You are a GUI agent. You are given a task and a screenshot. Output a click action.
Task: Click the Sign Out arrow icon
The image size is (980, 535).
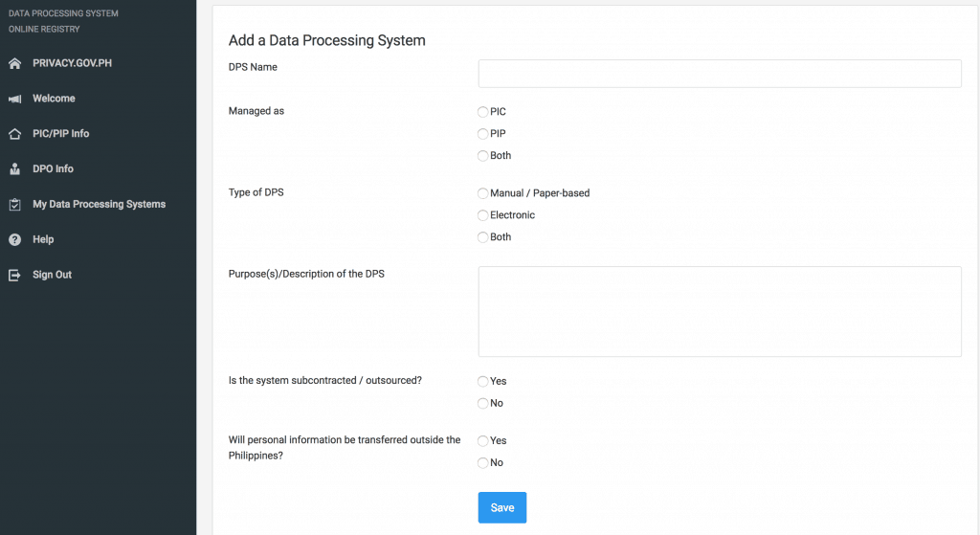coord(14,275)
